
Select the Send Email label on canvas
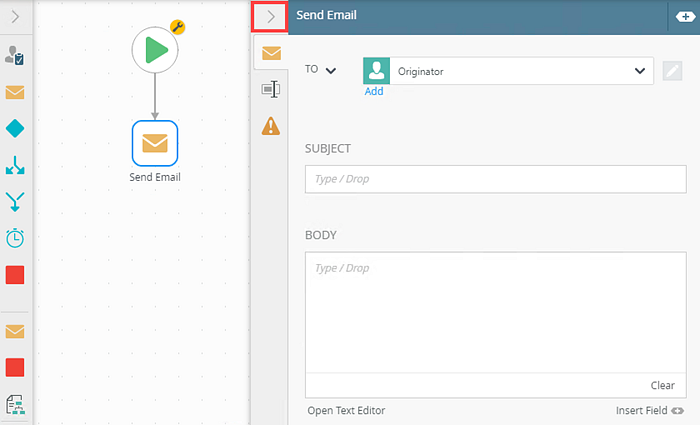(x=155, y=177)
